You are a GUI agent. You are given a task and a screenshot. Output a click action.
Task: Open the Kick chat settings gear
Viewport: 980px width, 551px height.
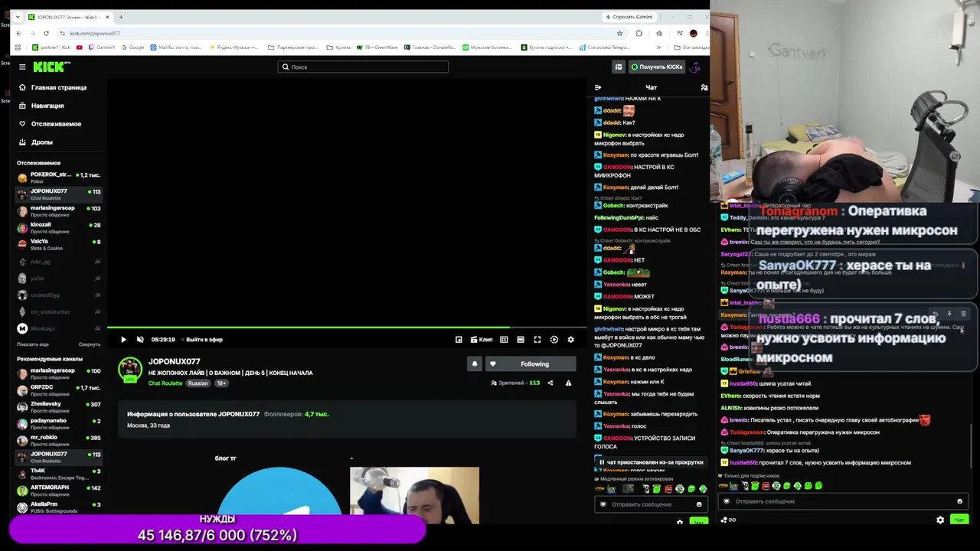[679, 522]
